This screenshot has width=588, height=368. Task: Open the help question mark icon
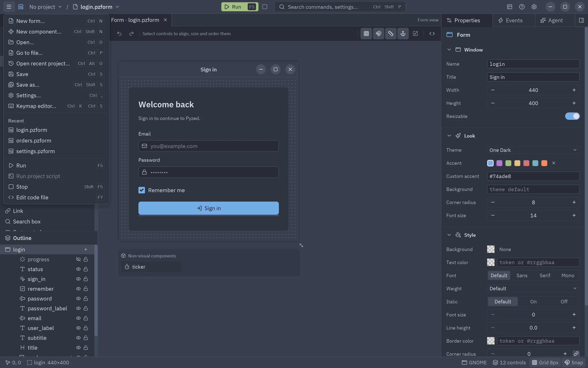[522, 7]
